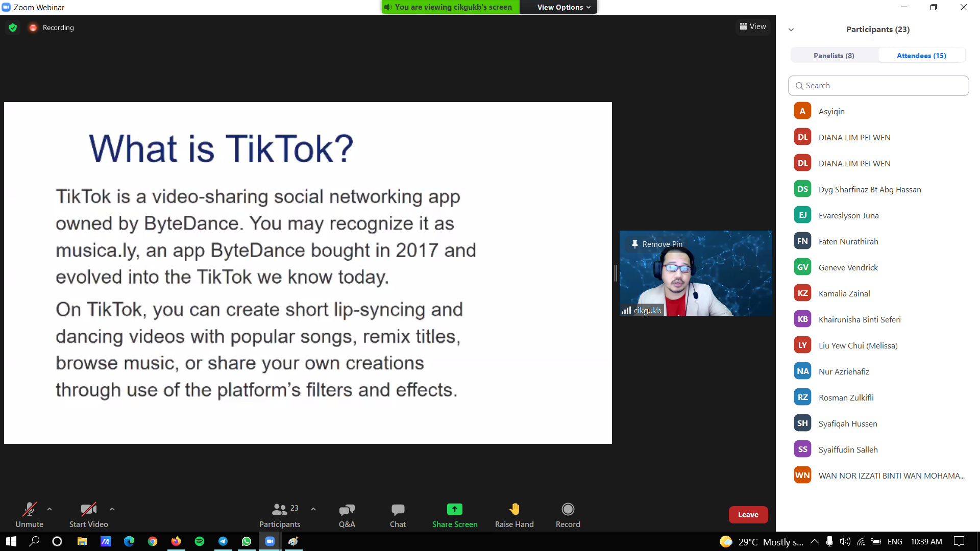Open Windows Start menu
Image resolution: width=980 pixels, height=551 pixels.
11,541
